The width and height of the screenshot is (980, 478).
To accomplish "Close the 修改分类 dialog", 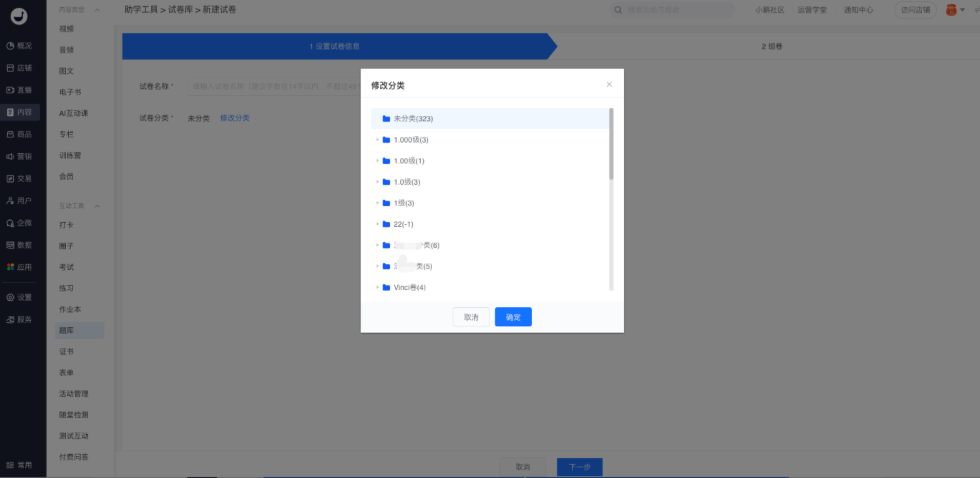I will (609, 85).
